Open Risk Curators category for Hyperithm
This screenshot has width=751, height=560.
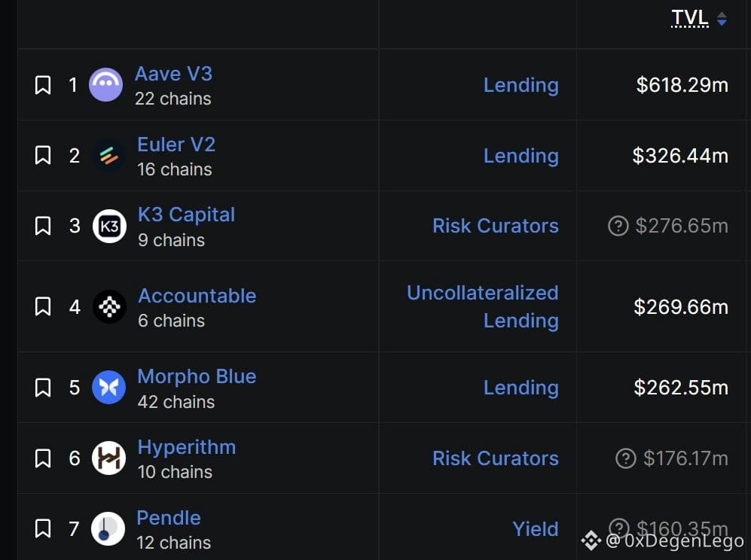(495, 458)
